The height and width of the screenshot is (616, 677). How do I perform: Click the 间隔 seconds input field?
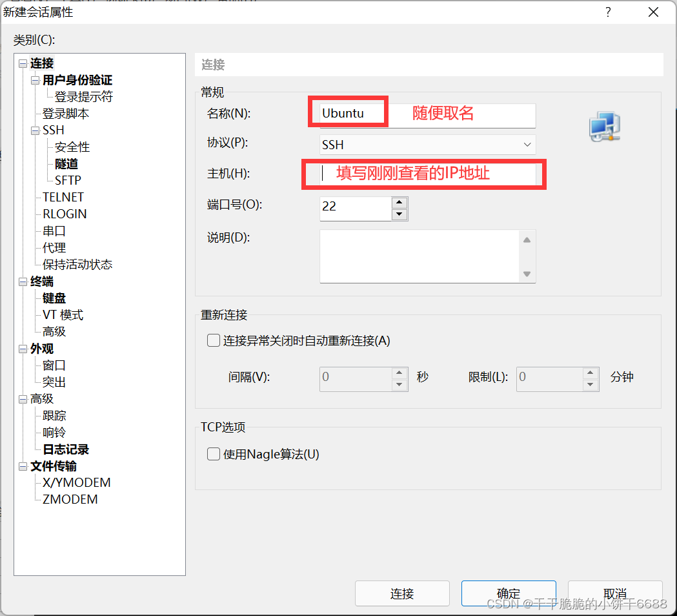[x=356, y=379]
